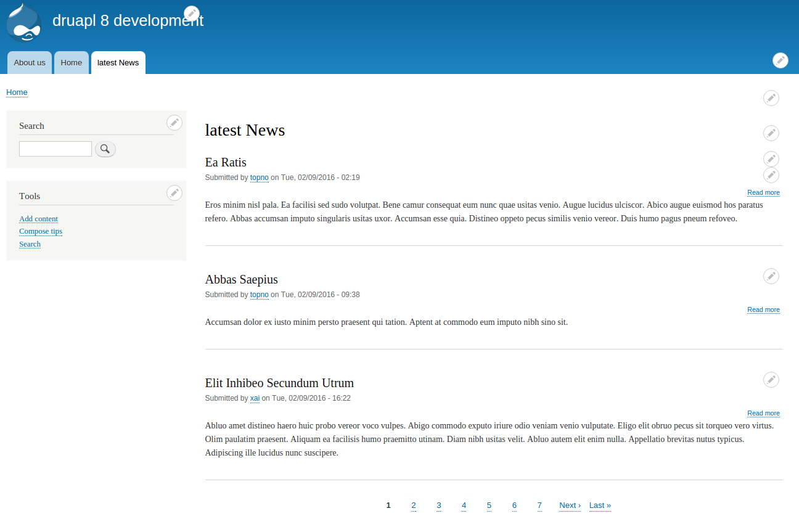This screenshot has width=799, height=532.
Task: Click author topno on Ea Ratis
Action: (x=260, y=178)
